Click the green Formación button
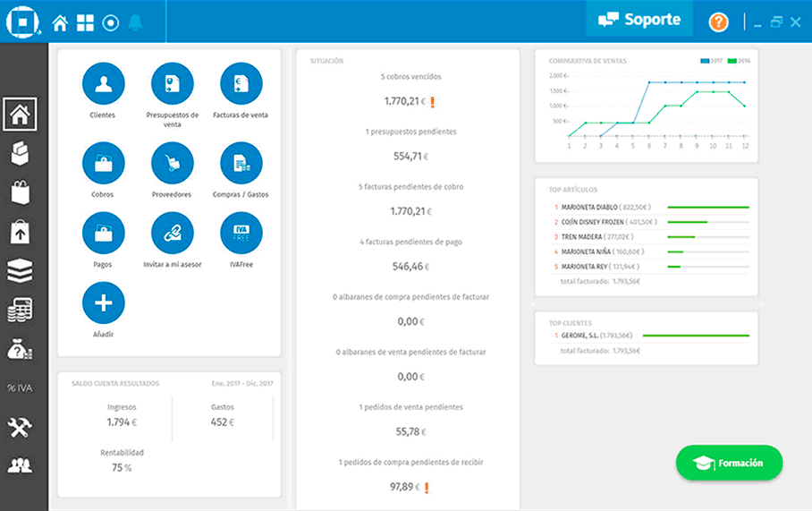Image resolution: width=812 pixels, height=511 pixels. [729, 463]
